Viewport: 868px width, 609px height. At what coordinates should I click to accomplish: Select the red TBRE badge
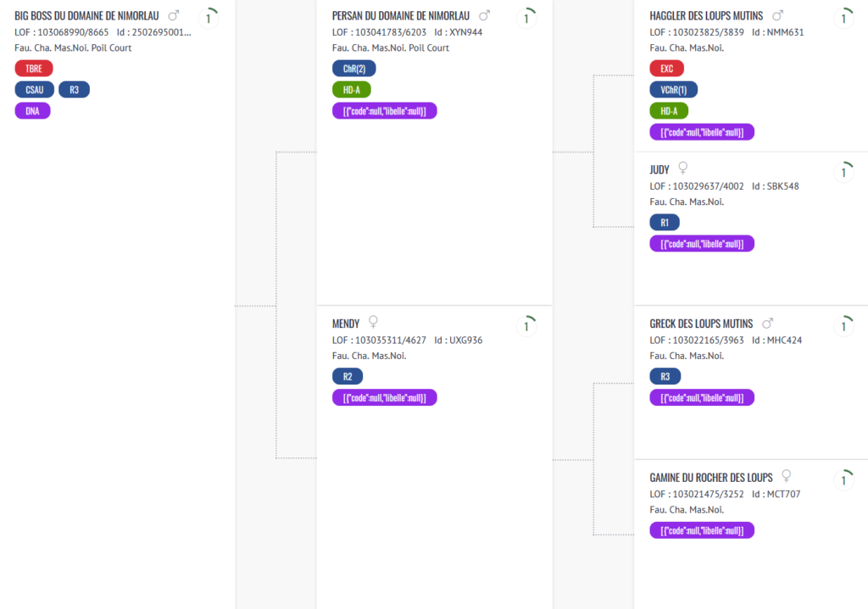click(34, 69)
